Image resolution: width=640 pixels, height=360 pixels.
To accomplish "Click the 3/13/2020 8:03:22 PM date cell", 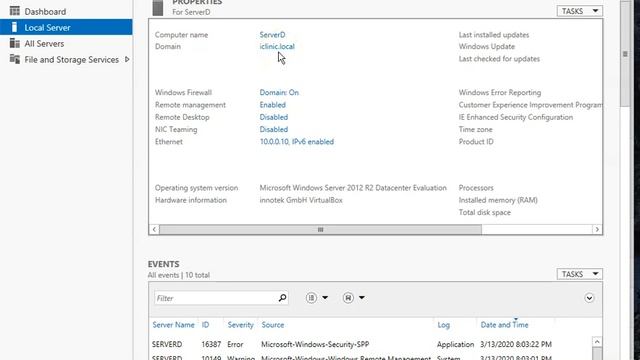I will click(516, 344).
